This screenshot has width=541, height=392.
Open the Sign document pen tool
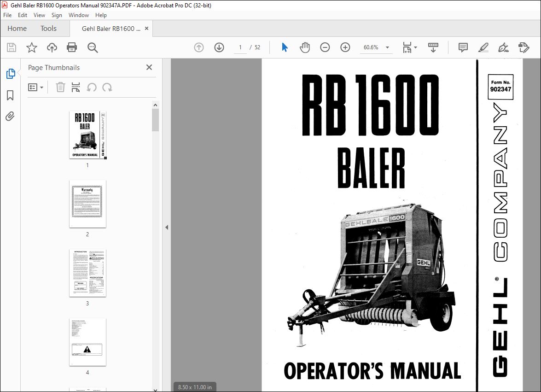[503, 47]
